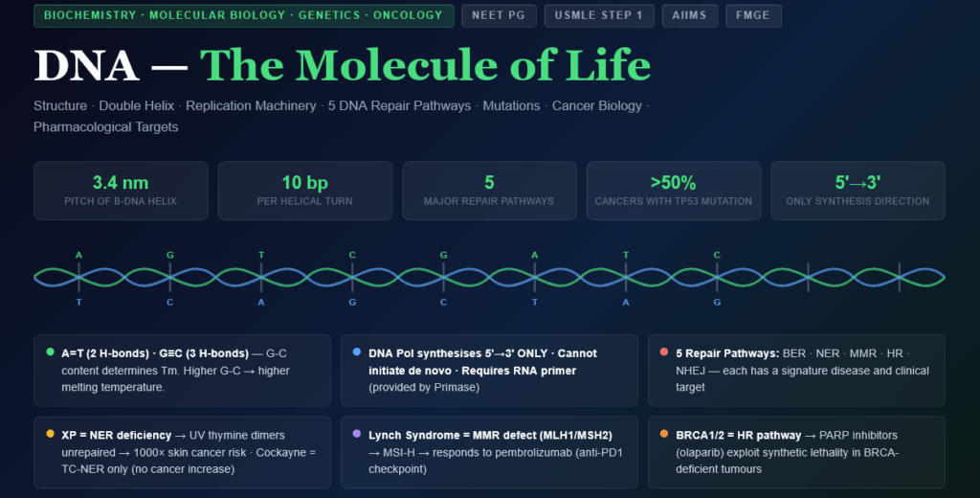Viewport: 980px width, 498px height.
Task: Click the 5'→3' synthesis direction card
Action: [858, 191]
